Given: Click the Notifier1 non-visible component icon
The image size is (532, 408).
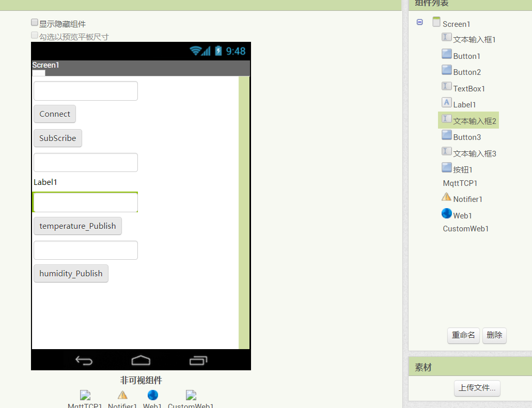Looking at the screenshot, I should pos(122,395).
